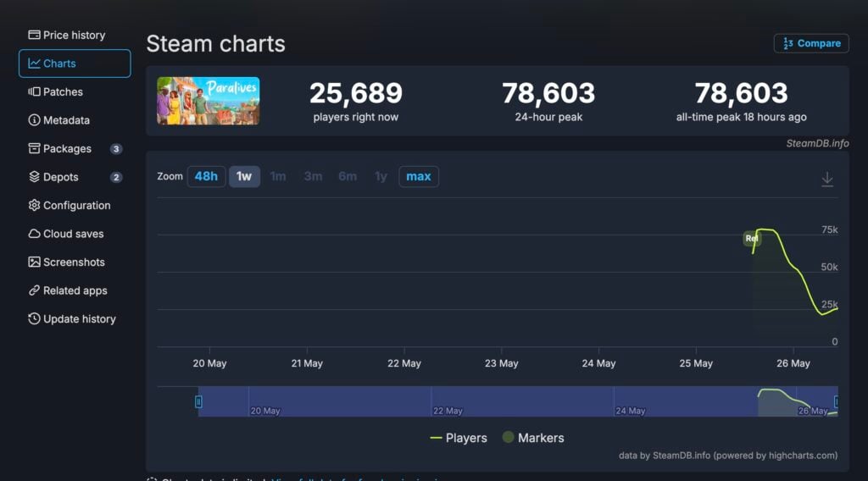Click the all-time peak 18 hours ago text
The image size is (868, 481).
point(741,117)
